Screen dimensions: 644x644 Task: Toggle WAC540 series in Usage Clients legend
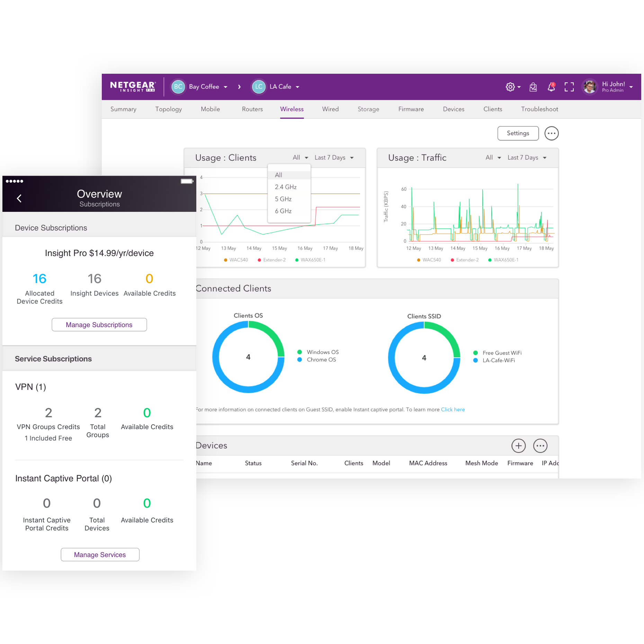[x=236, y=260]
